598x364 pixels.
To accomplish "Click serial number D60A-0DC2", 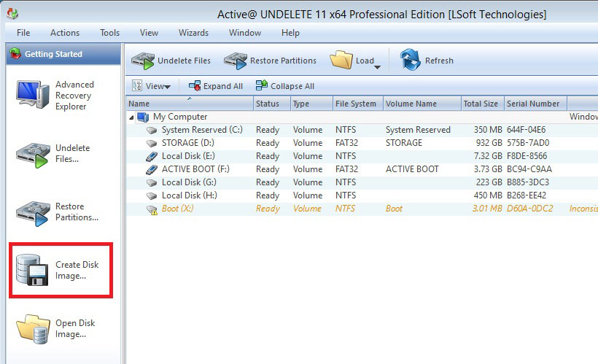I will (529, 209).
